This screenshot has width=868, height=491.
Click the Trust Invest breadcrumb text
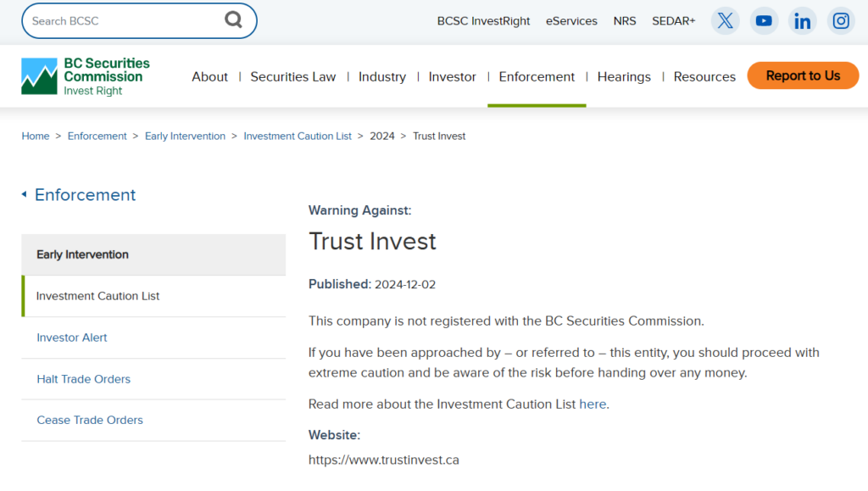coord(439,137)
